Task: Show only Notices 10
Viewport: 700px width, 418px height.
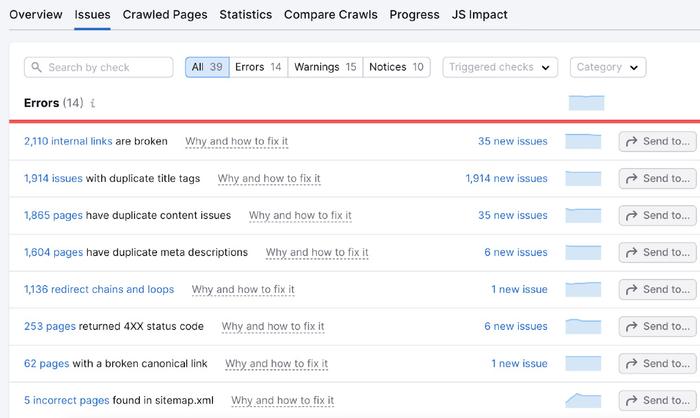Action: 396,67
